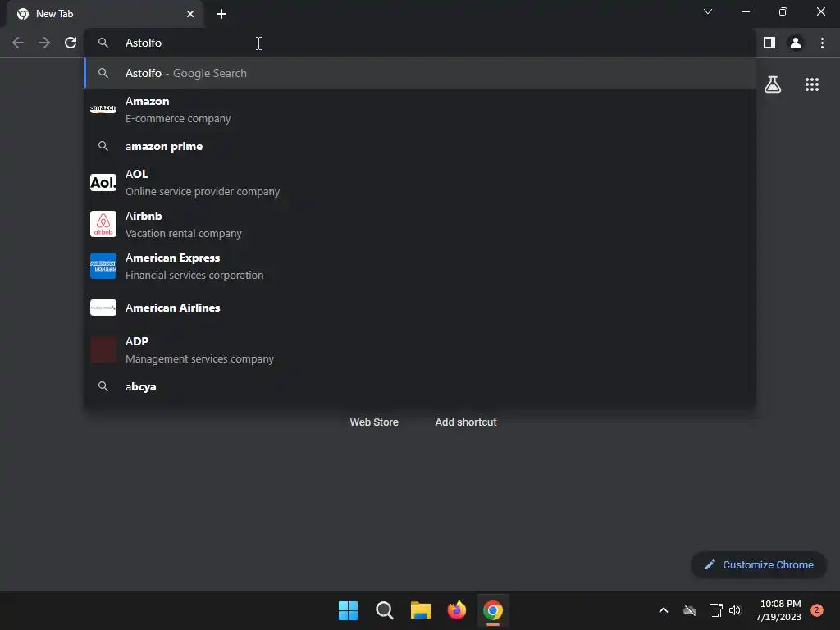Pick the ADP management services suggestion
This screenshot has width=840, height=630.
click(x=419, y=349)
